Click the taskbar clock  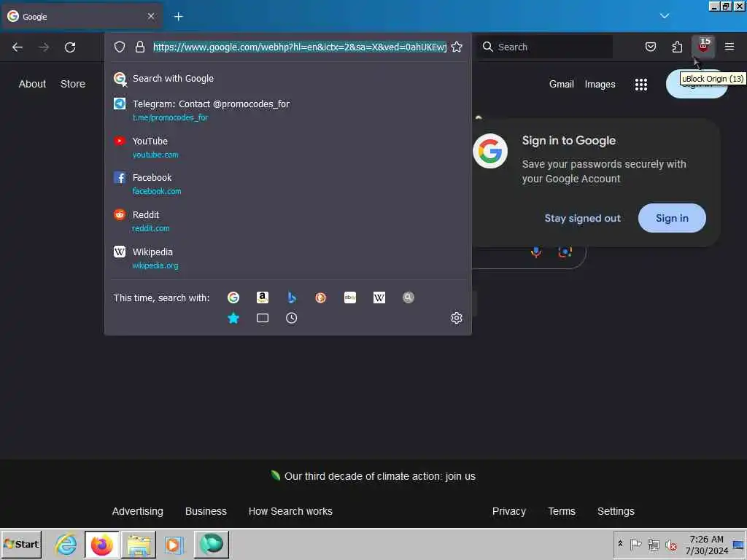(706, 545)
